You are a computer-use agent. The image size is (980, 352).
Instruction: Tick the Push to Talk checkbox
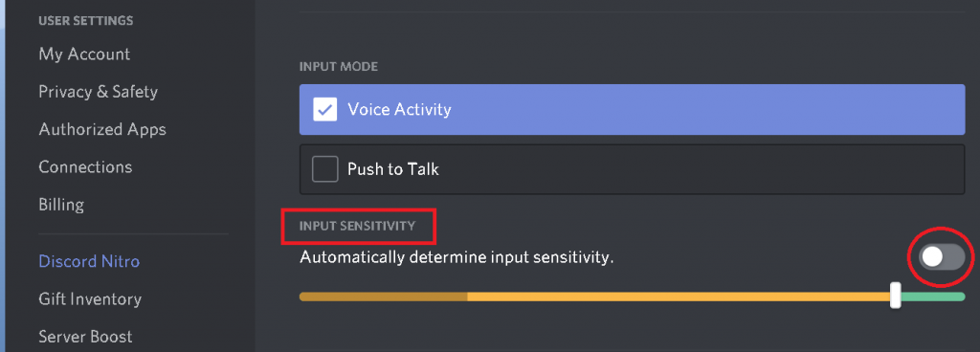point(325,169)
